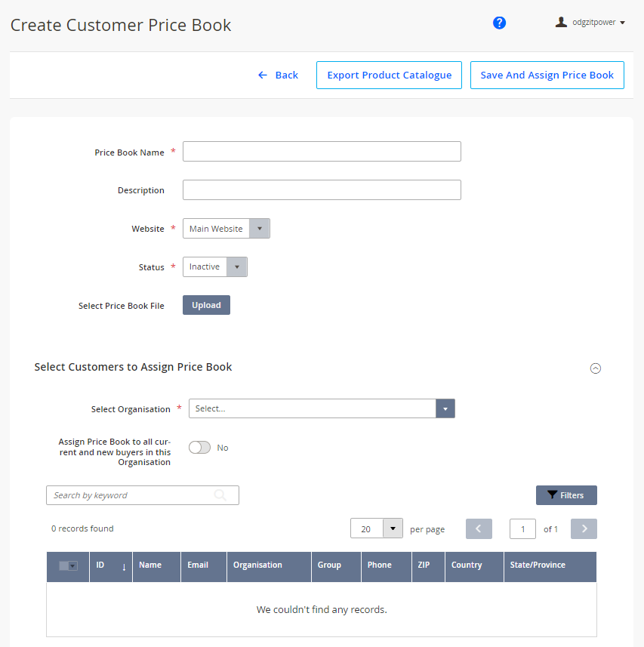Image resolution: width=644 pixels, height=647 pixels.
Task: Click the search magnifier icon in keyword box
Action: tap(220, 495)
